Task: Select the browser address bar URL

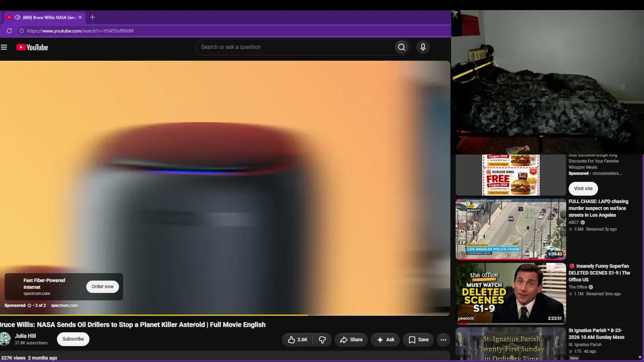Action: pos(80,31)
